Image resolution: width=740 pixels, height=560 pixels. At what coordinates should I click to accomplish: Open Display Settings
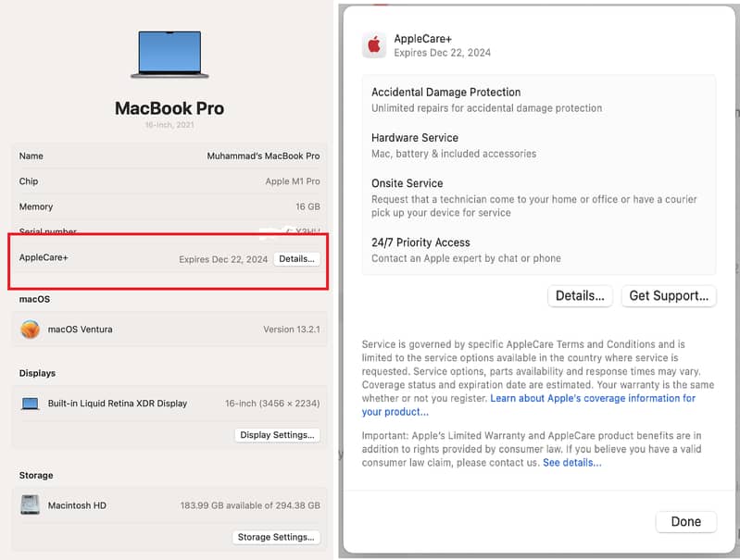point(277,435)
